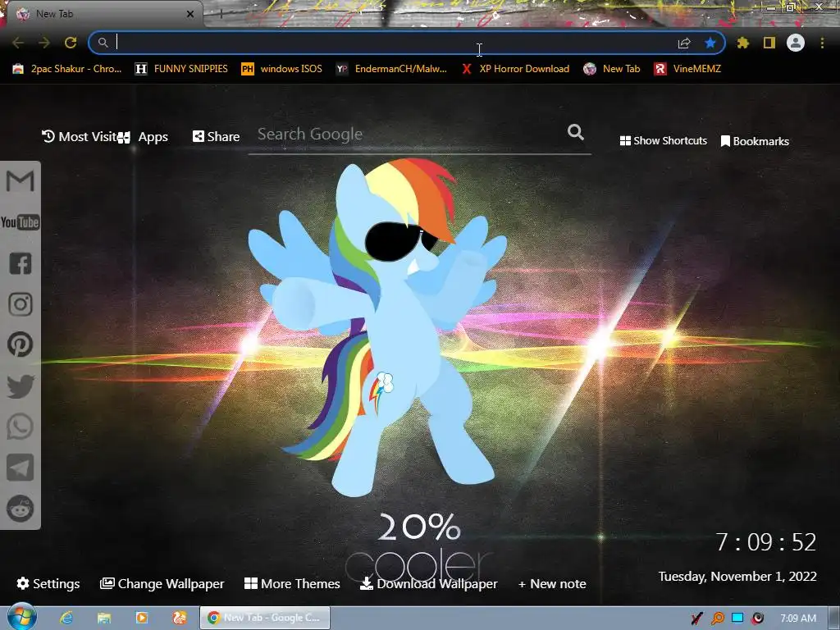Open Pinterest sidebar icon
The height and width of the screenshot is (630, 840).
point(21,345)
